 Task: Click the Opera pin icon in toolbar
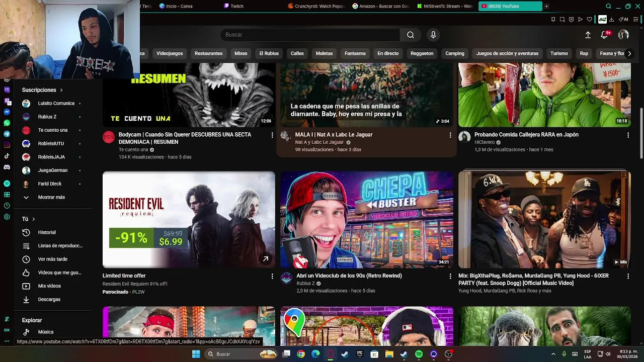(x=553, y=20)
